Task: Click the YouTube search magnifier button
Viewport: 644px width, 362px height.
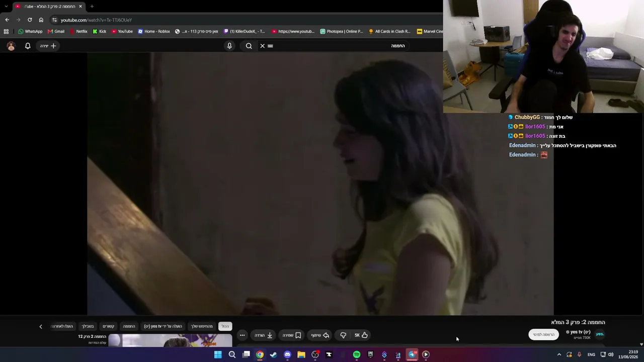Action: coord(249,46)
